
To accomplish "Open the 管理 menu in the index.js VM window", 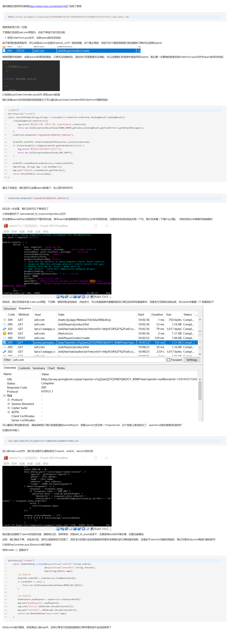I will (6, 232).
